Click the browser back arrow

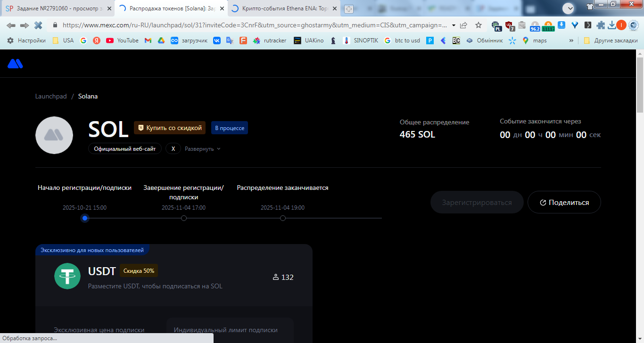pyautogui.click(x=11, y=25)
